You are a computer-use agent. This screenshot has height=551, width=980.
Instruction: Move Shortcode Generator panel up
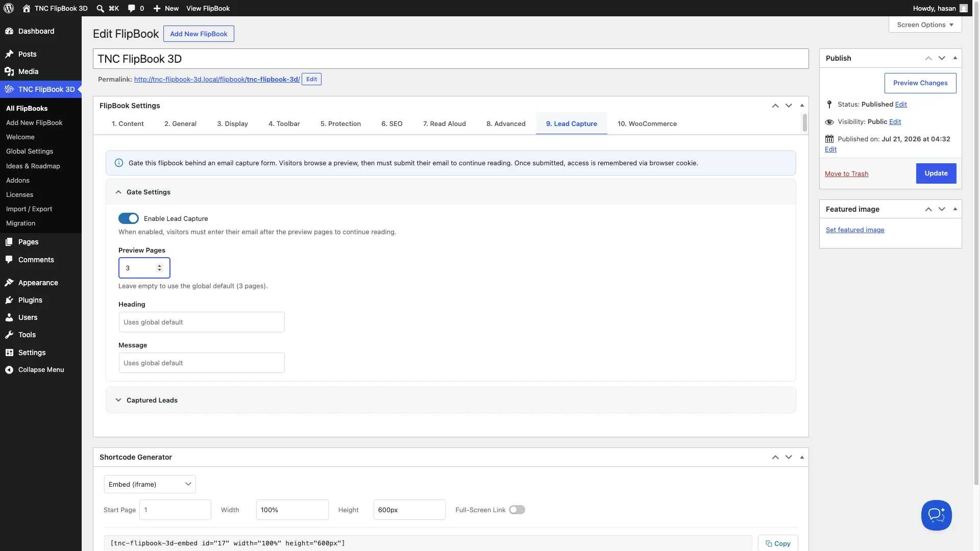pos(775,457)
